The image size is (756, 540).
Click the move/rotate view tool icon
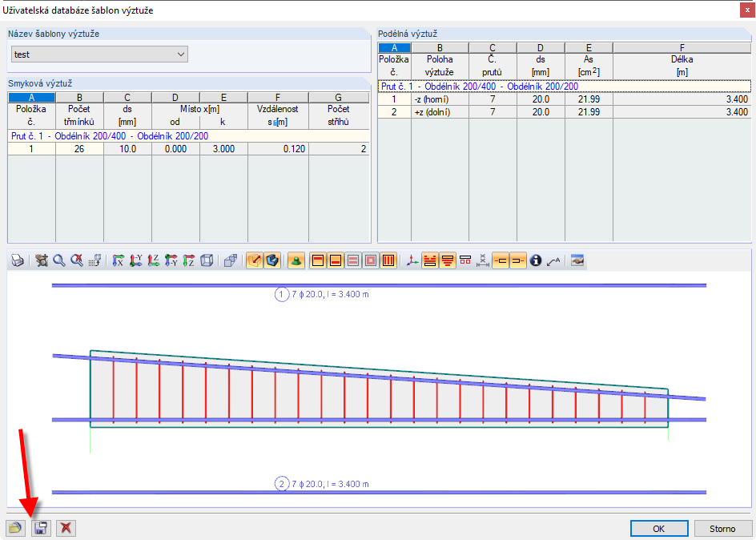click(x=42, y=261)
